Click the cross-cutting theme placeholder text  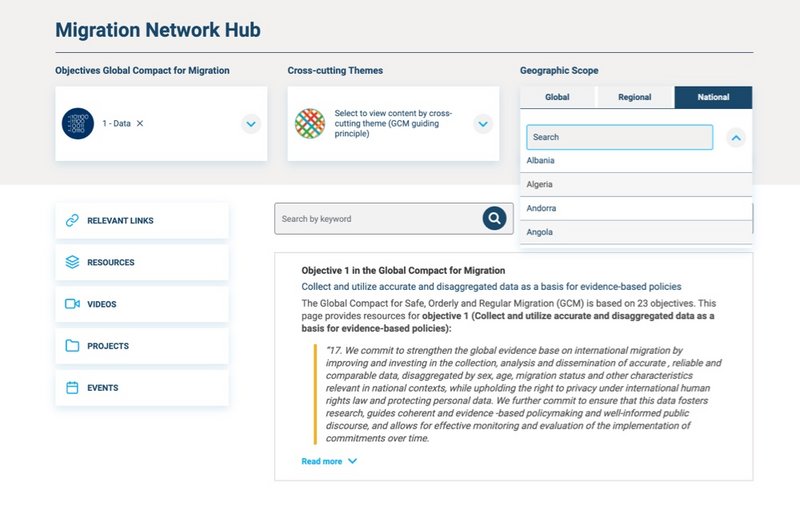(393, 123)
